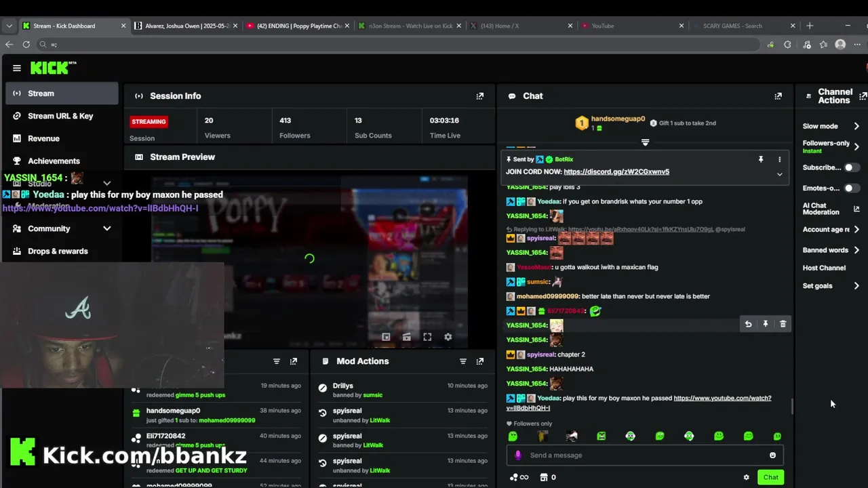
Task: Open handsomeguap0 top gifter name
Action: point(618,119)
